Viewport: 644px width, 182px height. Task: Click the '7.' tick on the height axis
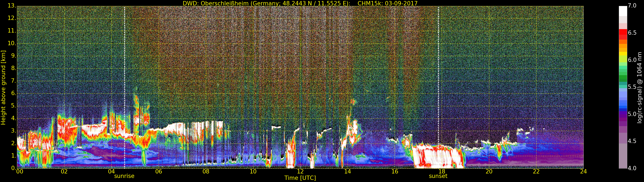point(14,81)
